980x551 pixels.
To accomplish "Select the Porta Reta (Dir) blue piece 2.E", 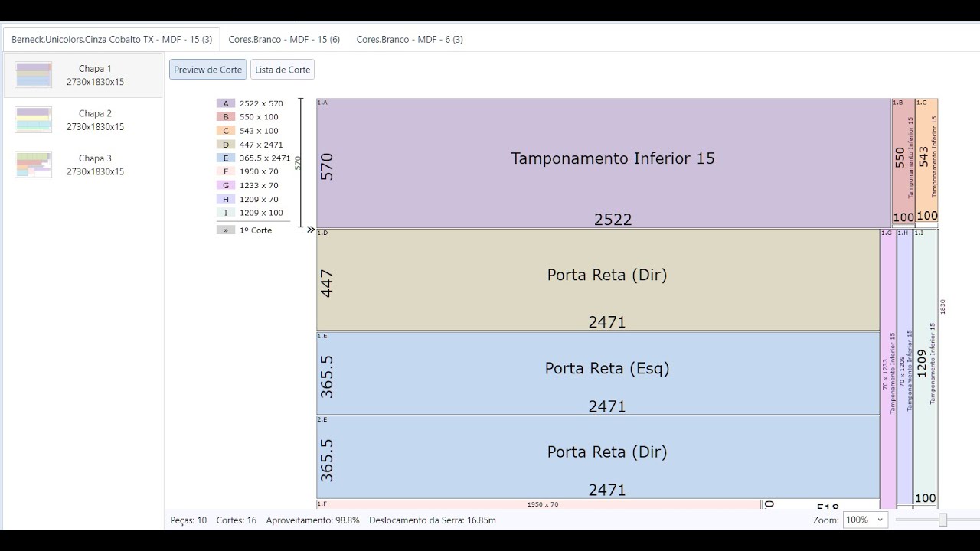I will tap(598, 457).
